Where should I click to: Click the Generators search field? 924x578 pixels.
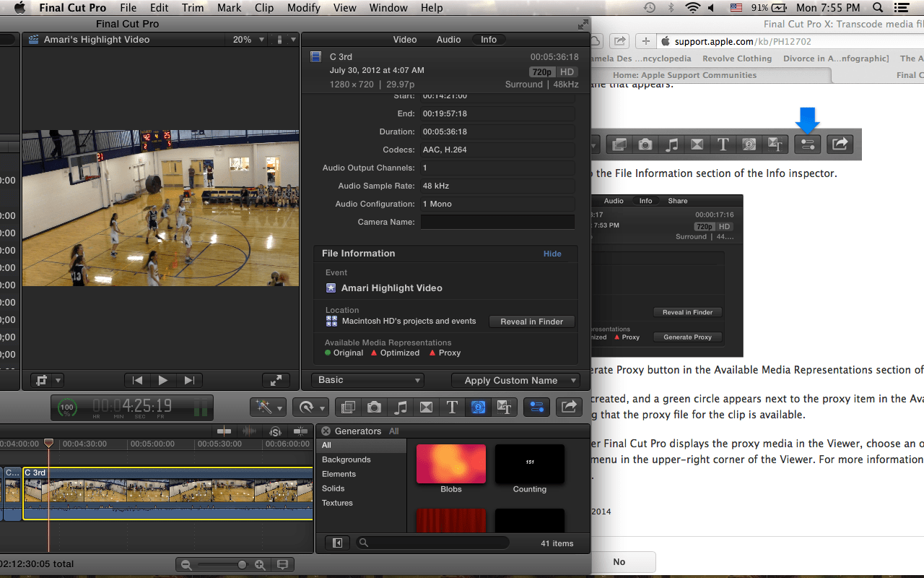tap(433, 542)
